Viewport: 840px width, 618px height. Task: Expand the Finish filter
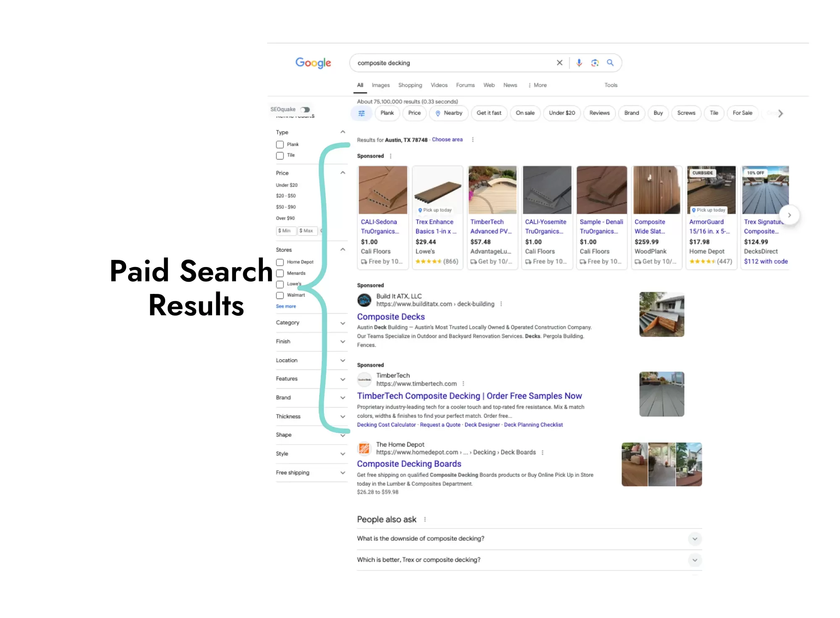tap(343, 342)
